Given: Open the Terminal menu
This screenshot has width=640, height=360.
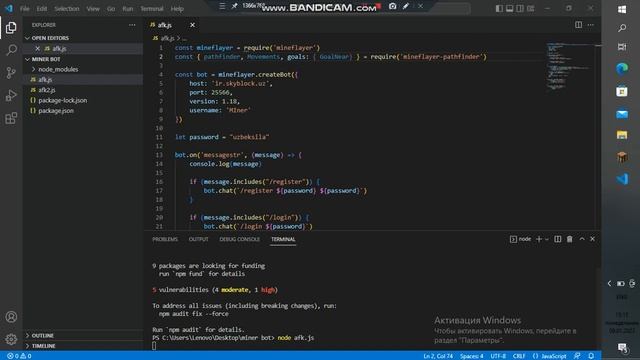Looking at the screenshot, I should [152, 9].
